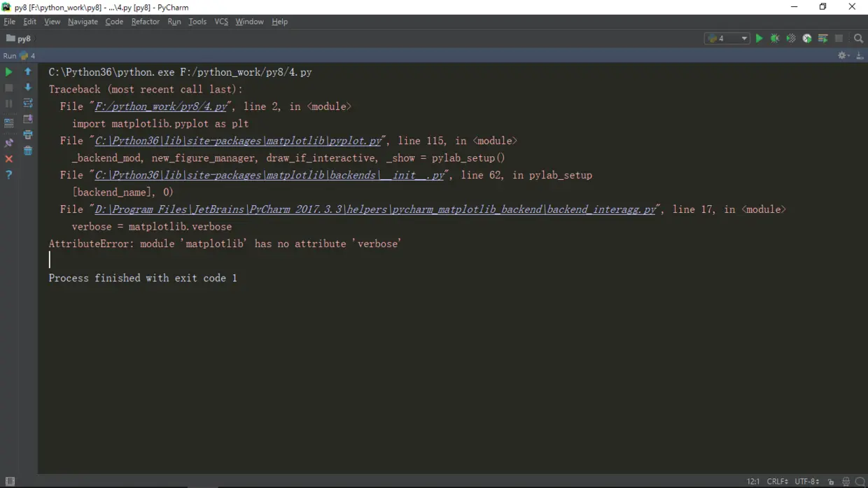Open help via the question mark icon

coord(8,174)
